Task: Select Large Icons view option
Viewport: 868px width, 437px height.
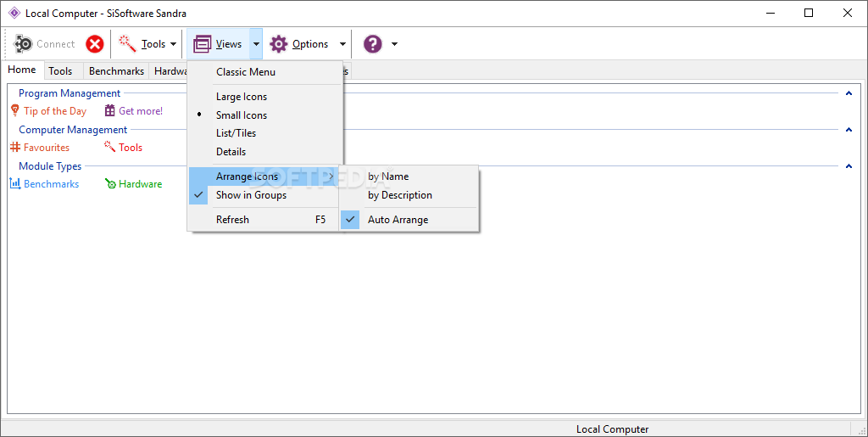Action: (x=264, y=97)
